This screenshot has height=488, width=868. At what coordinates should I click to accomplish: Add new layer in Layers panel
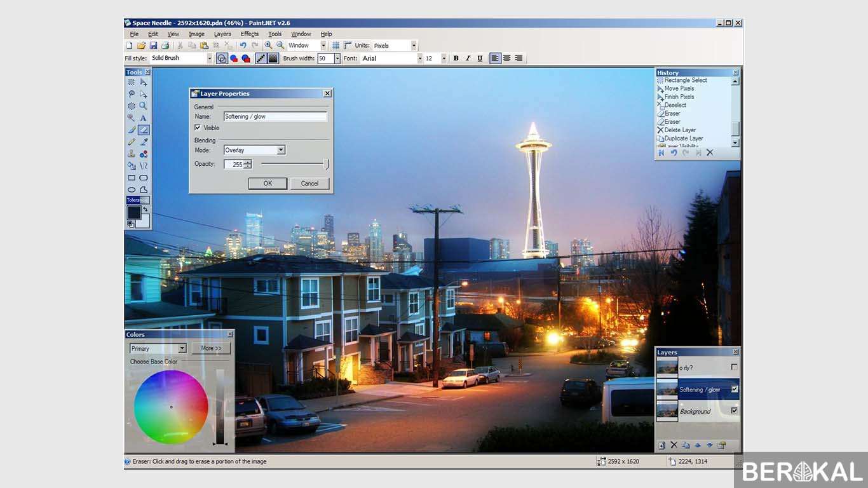662,445
